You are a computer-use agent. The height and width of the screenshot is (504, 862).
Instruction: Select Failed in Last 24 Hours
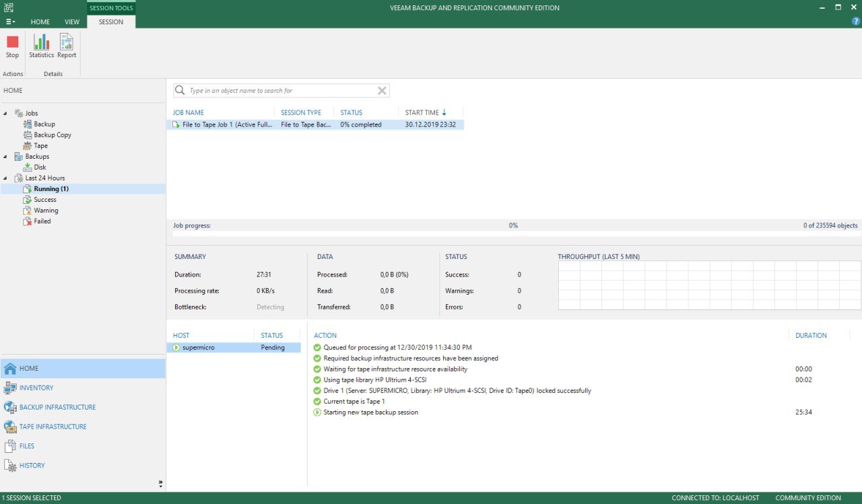[42, 221]
